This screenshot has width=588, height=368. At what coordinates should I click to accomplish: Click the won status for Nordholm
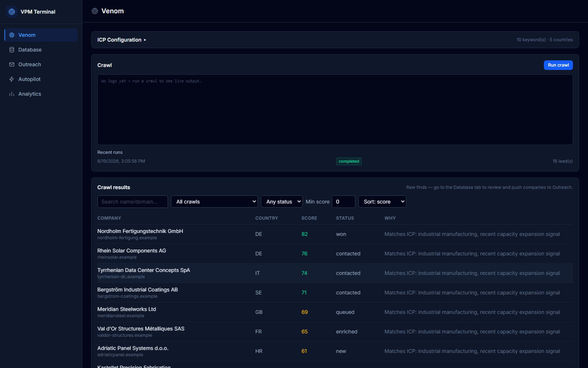pos(341,234)
